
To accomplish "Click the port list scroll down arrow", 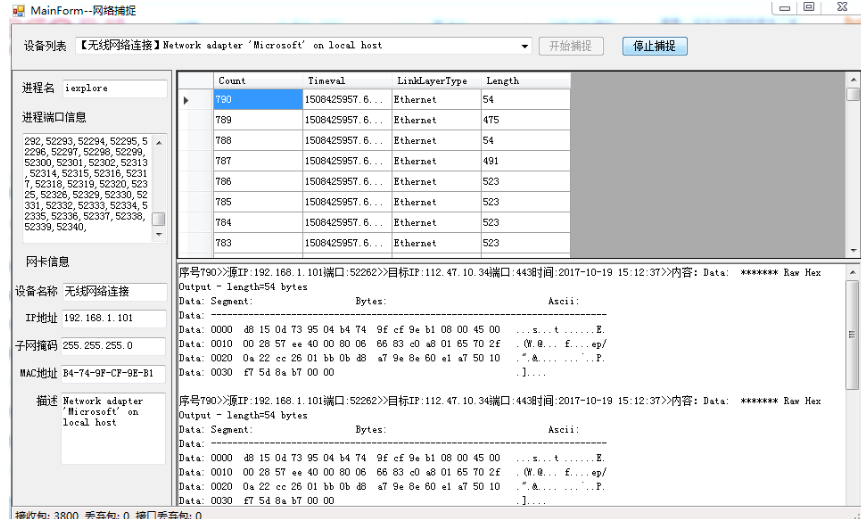I will coord(159,235).
